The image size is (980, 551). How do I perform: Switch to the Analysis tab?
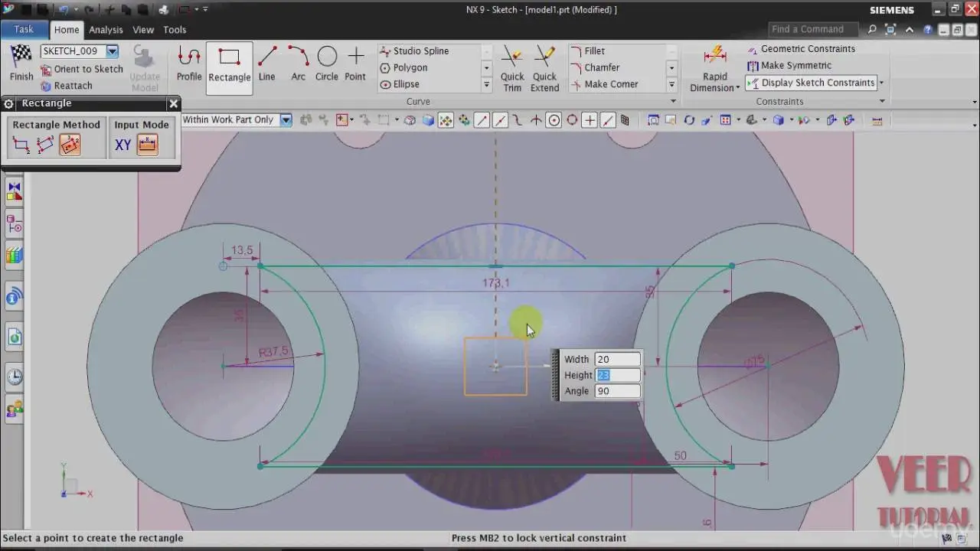click(x=106, y=30)
